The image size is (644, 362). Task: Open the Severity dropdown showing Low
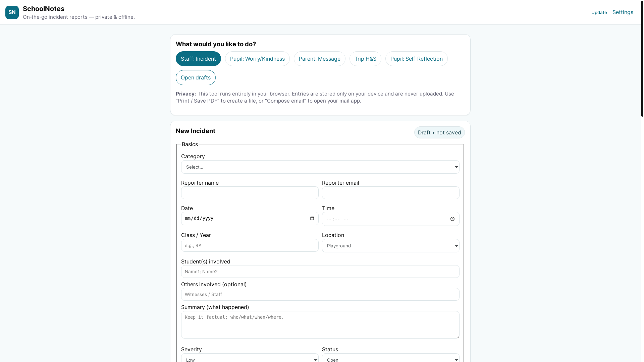pyautogui.click(x=250, y=358)
